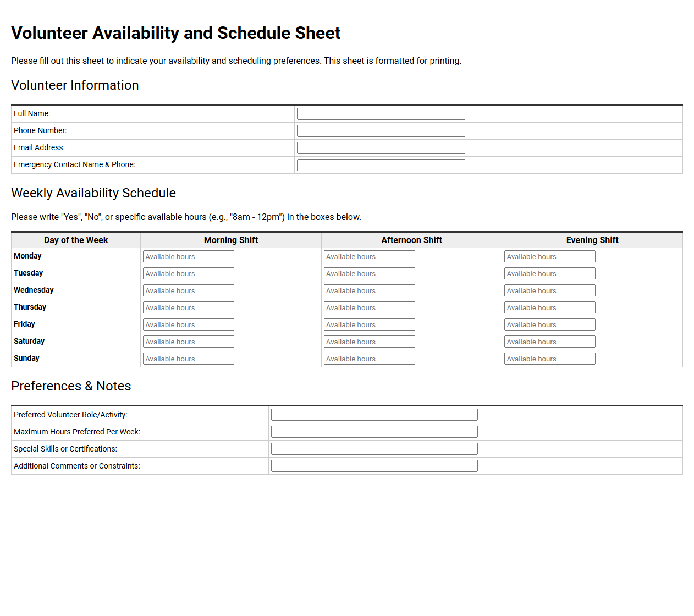This screenshot has width=694, height=616.
Task: Select the Maximum Hours Preferred Per Week field
Action: pyautogui.click(x=374, y=432)
